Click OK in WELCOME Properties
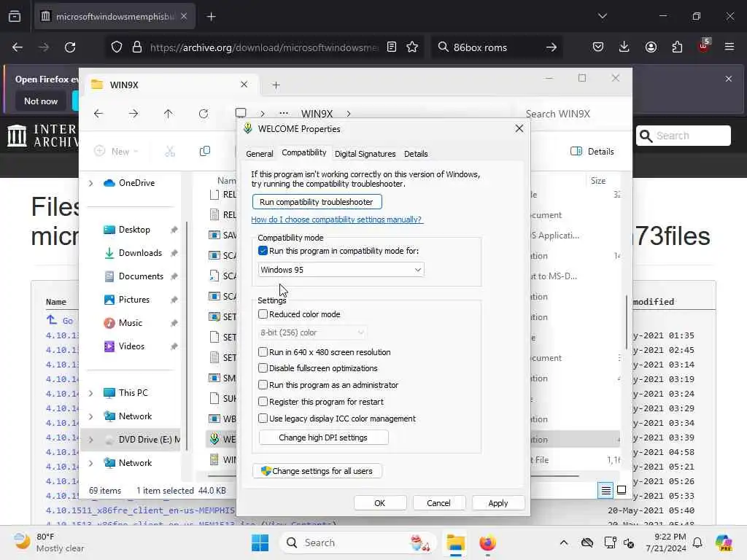This screenshot has height=560, width=747. pos(379,503)
